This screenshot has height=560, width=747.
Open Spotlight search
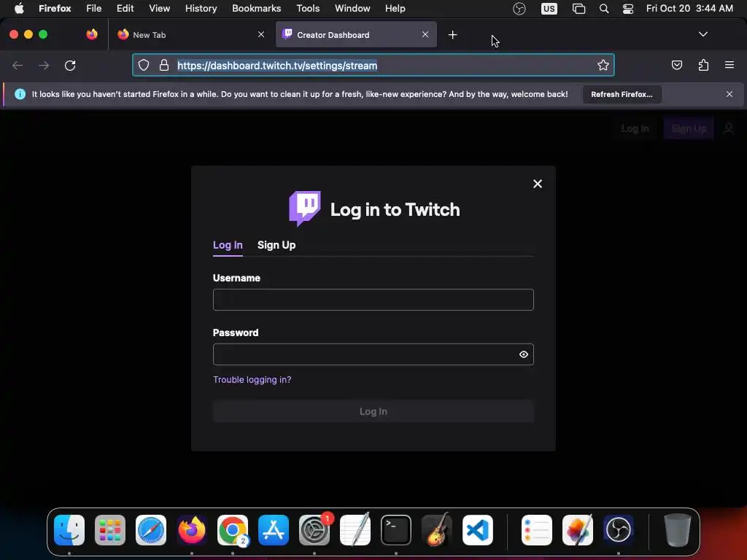[603, 9]
